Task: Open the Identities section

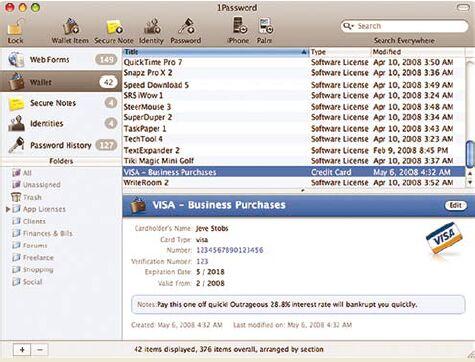Action: pos(61,124)
